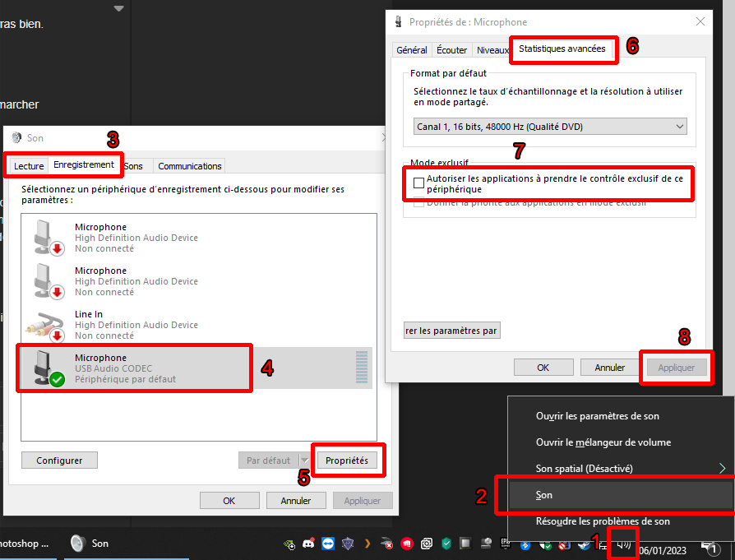Toggle the disabled exclusive mode priority checkbox

point(419,203)
